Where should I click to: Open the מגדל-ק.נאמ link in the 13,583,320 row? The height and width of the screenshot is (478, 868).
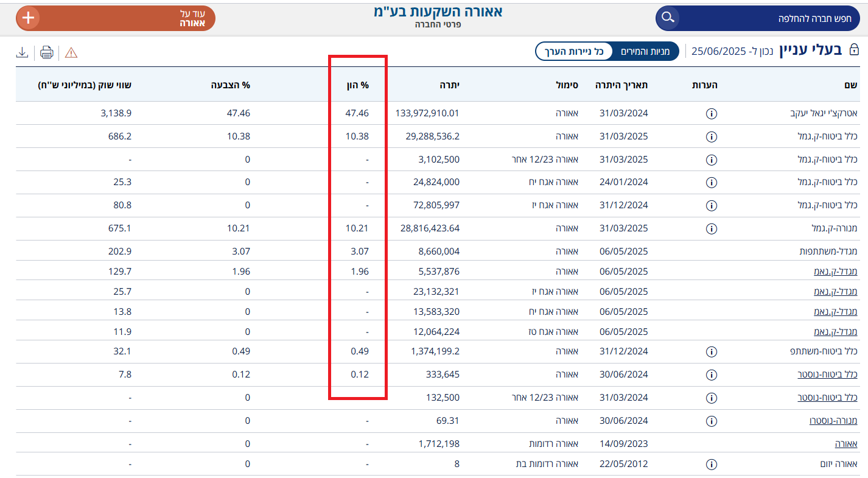[836, 312]
